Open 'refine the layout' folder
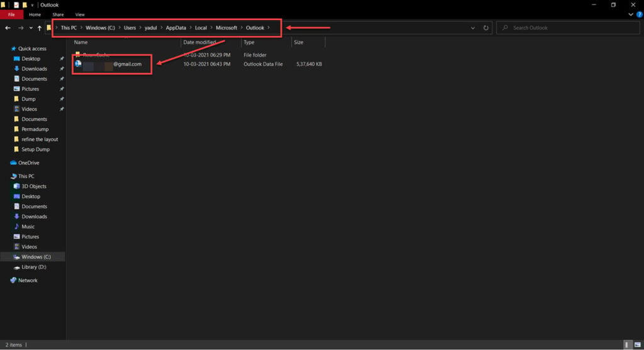Image resolution: width=644 pixels, height=350 pixels. click(x=40, y=139)
